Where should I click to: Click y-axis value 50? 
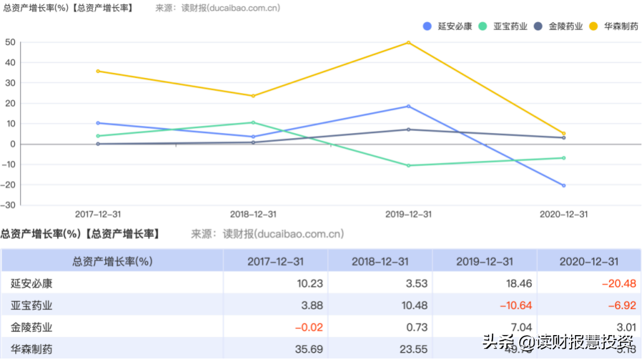(10, 42)
